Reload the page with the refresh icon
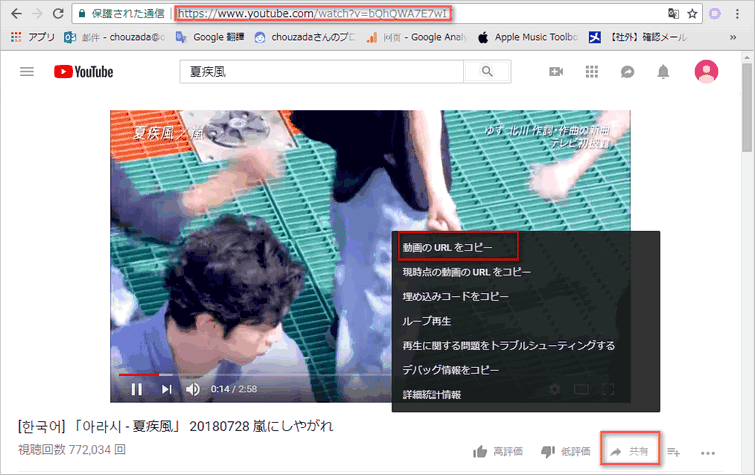This screenshot has width=755, height=475. [x=58, y=13]
